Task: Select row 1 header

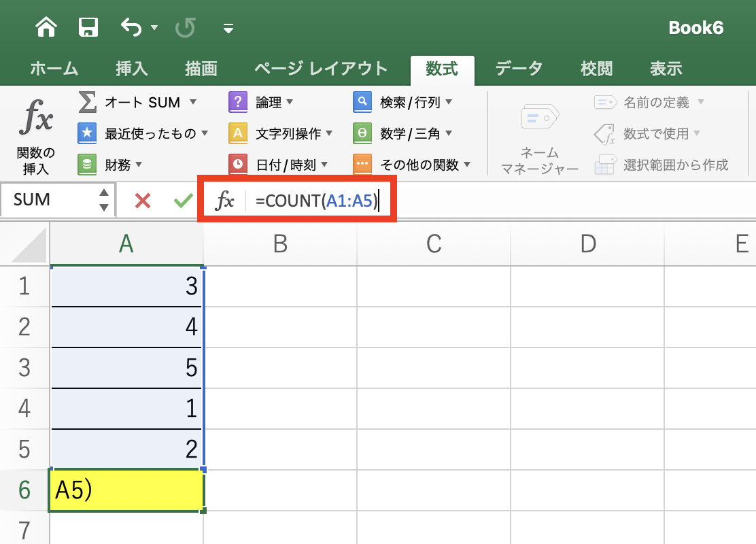Action: 24,286
